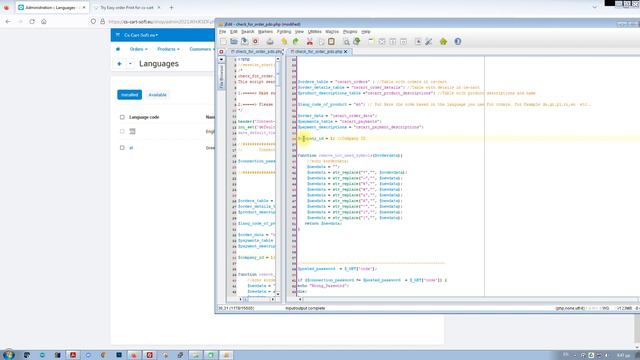
Task: Expand the Products dropdown menu
Action: (168, 49)
